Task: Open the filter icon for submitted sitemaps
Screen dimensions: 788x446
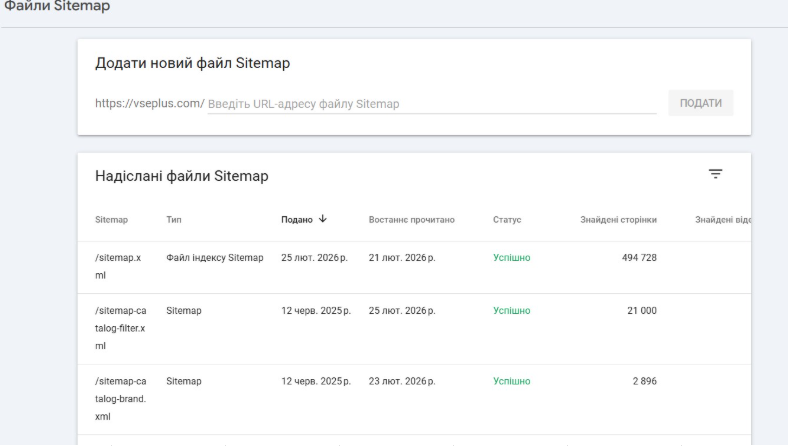Action: pos(715,174)
